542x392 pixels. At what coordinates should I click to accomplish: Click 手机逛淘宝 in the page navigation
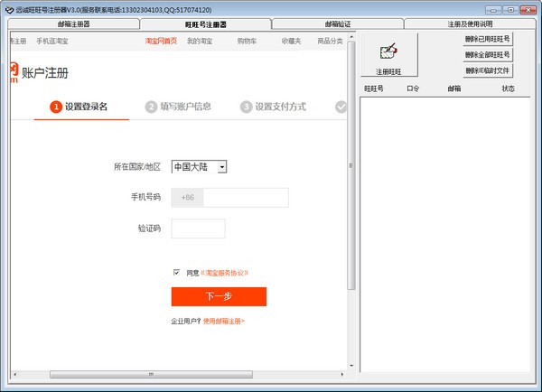52,41
